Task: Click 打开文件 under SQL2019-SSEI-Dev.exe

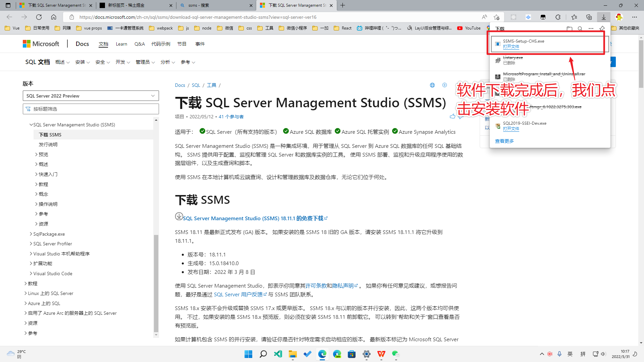Action: [511, 129]
